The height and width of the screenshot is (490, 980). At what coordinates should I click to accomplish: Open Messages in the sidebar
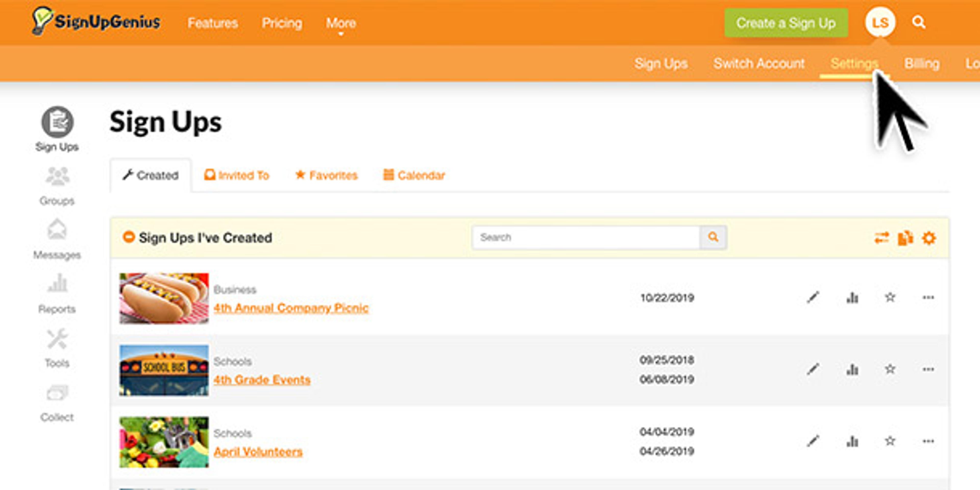[x=57, y=239]
